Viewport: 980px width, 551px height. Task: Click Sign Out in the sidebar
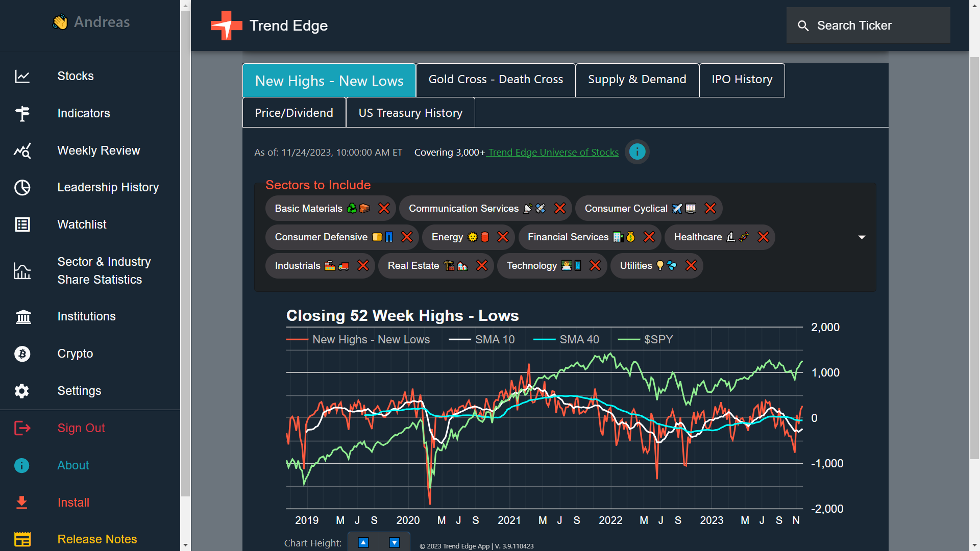(x=81, y=428)
